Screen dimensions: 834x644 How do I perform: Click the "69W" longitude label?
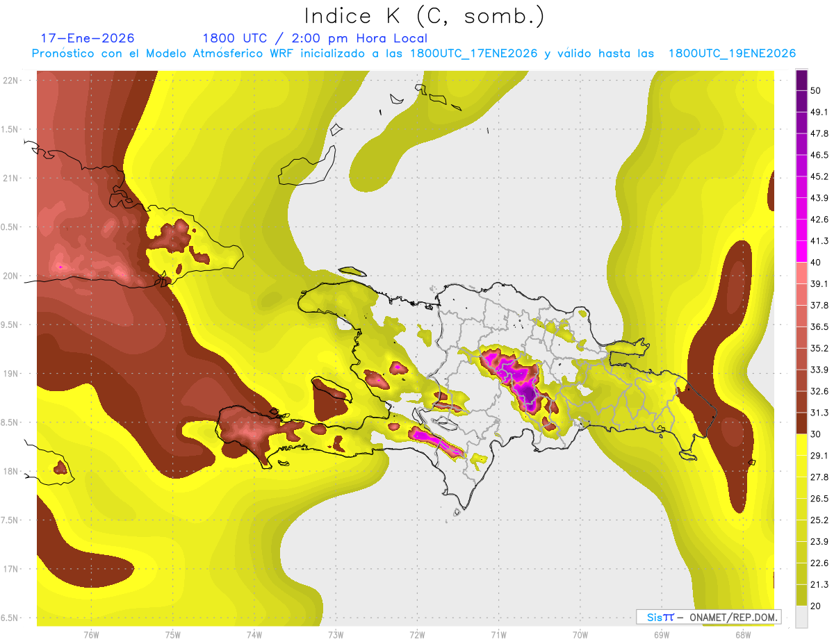tap(662, 635)
